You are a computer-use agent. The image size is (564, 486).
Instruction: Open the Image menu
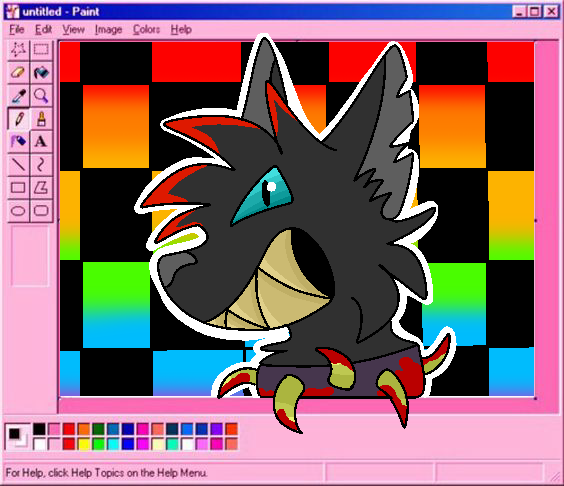coord(108,29)
